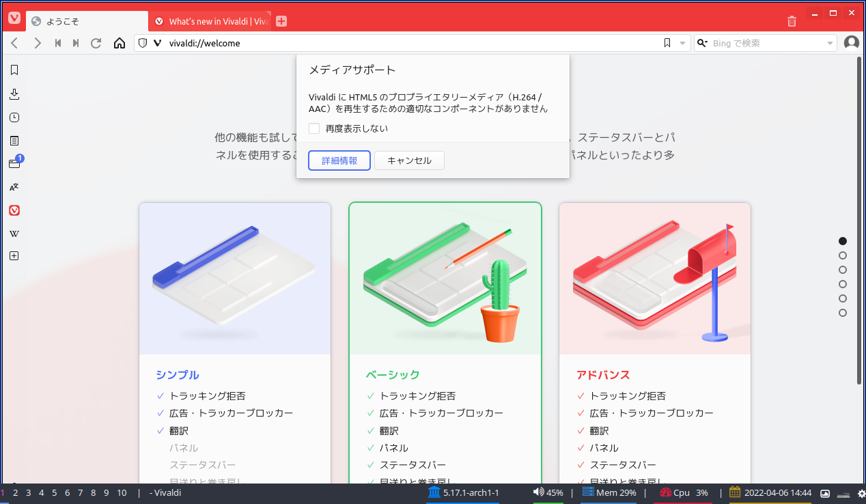The image size is (866, 504).
Task: Switch to What's new in Vivaldi tab
Action: tap(210, 21)
